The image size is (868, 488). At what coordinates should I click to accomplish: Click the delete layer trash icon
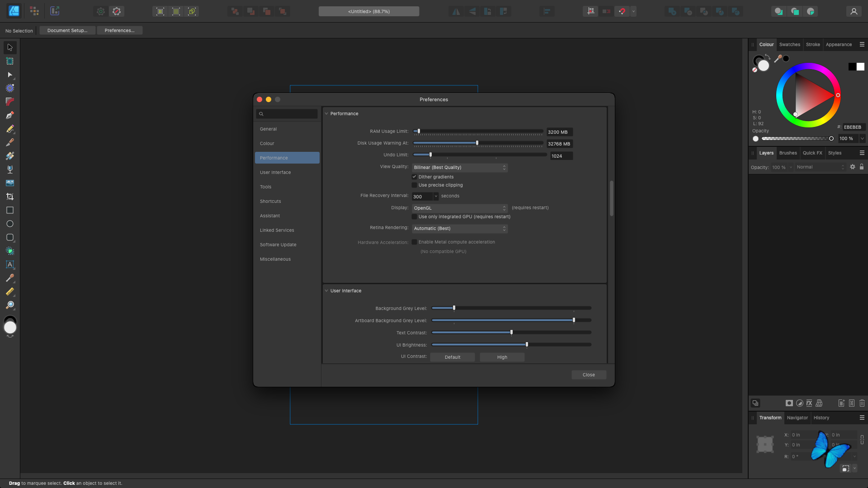click(x=862, y=403)
